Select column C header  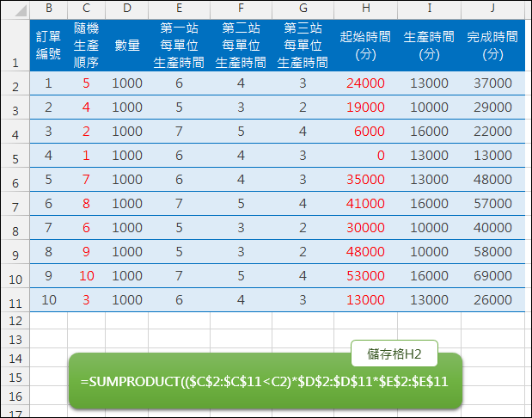[86, 9]
